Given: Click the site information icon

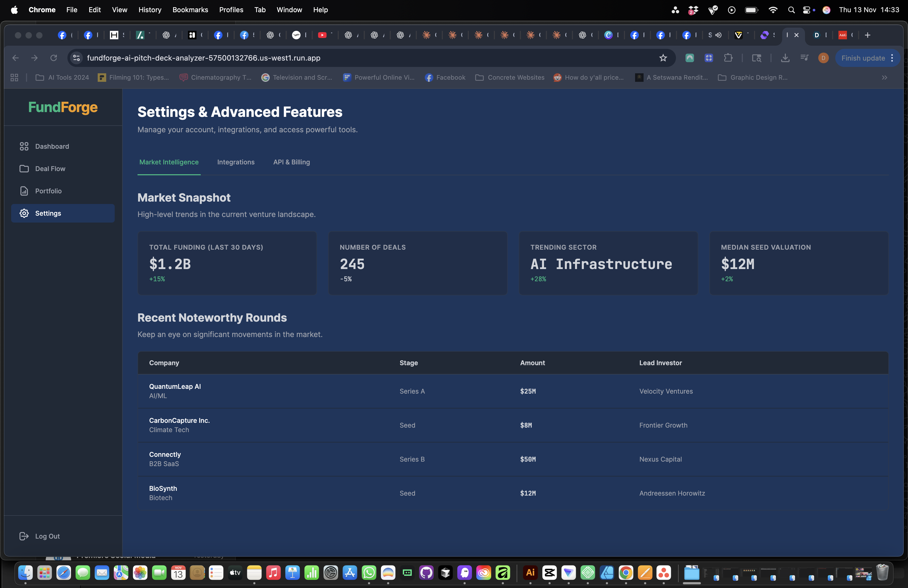Looking at the screenshot, I should tap(76, 58).
